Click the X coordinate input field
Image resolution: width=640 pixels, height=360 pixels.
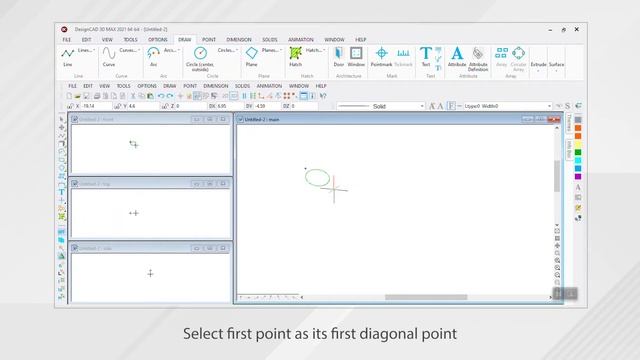(96, 106)
